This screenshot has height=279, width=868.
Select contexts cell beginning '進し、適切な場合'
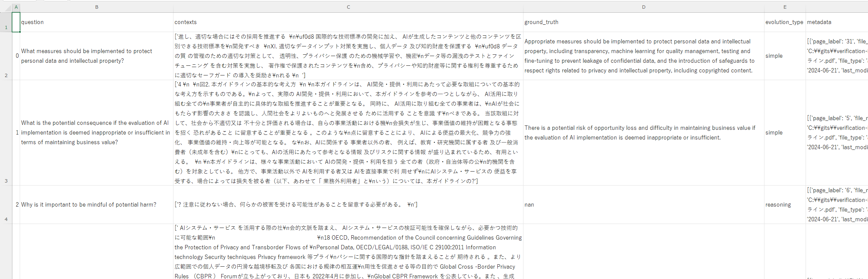348,56
